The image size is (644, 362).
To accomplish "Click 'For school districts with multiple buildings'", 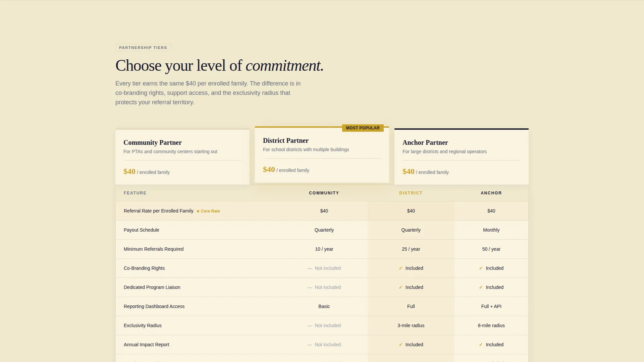I will tap(306, 149).
